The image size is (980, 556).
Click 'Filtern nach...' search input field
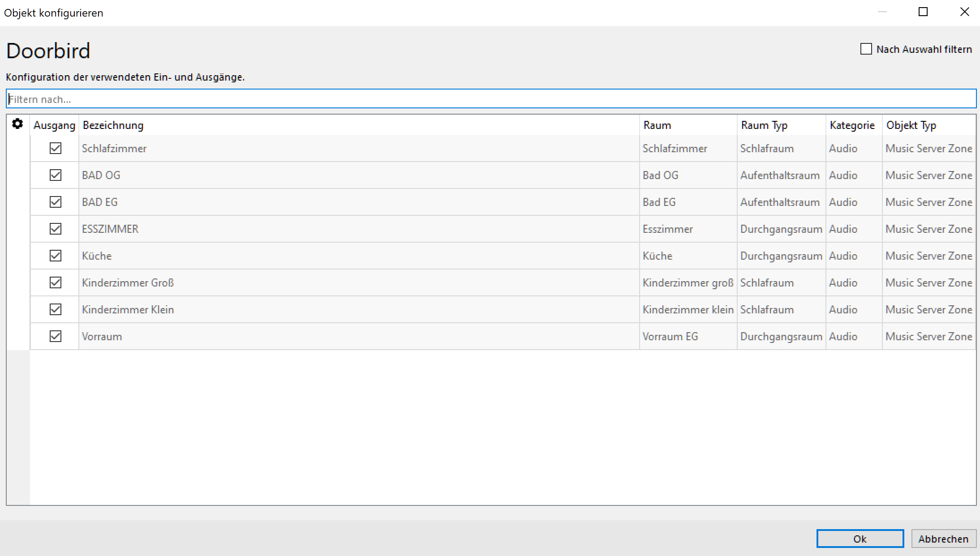coord(490,99)
